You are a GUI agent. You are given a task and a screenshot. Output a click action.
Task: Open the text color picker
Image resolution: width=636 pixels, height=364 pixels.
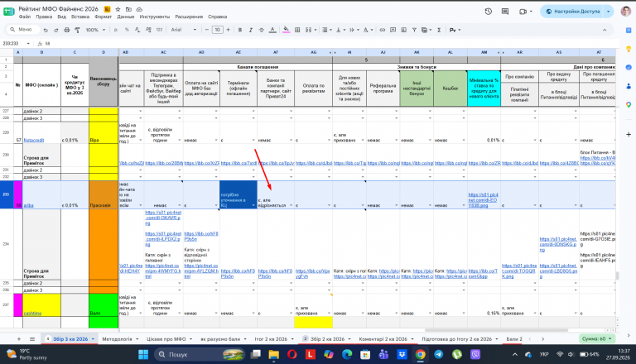[272, 30]
